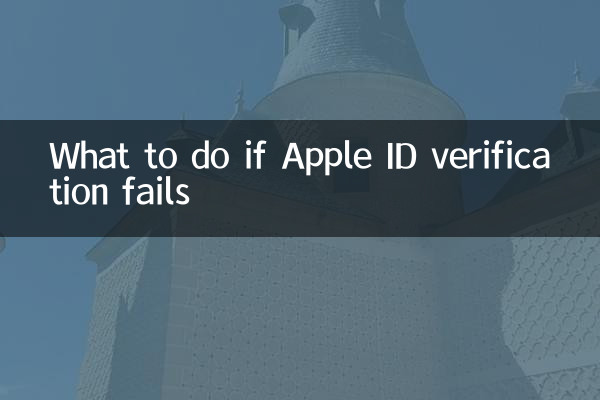600x400 pixels.
Task: Click the word "verifica" ending the first line
Action: [491, 155]
